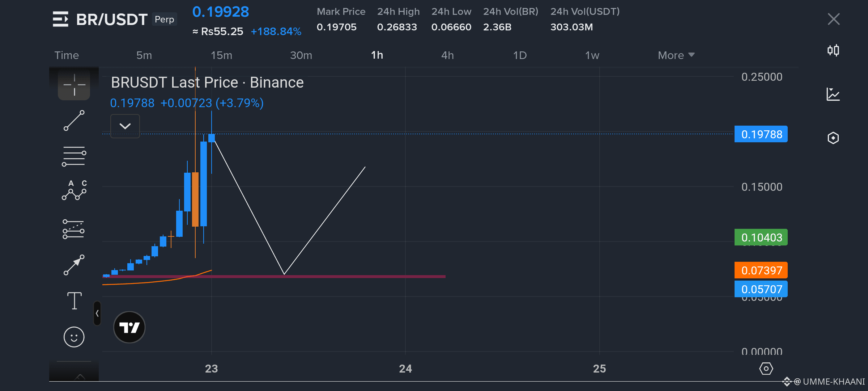Click the date 24 on time axis
The height and width of the screenshot is (391, 868).
click(x=405, y=369)
